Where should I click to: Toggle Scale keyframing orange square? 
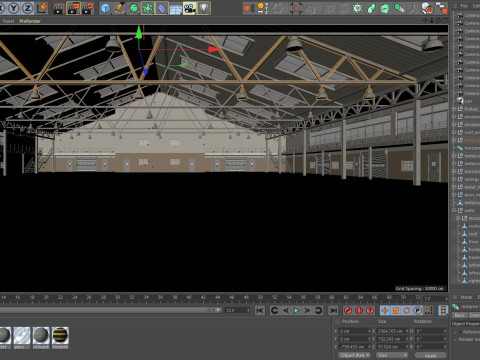[396, 310]
